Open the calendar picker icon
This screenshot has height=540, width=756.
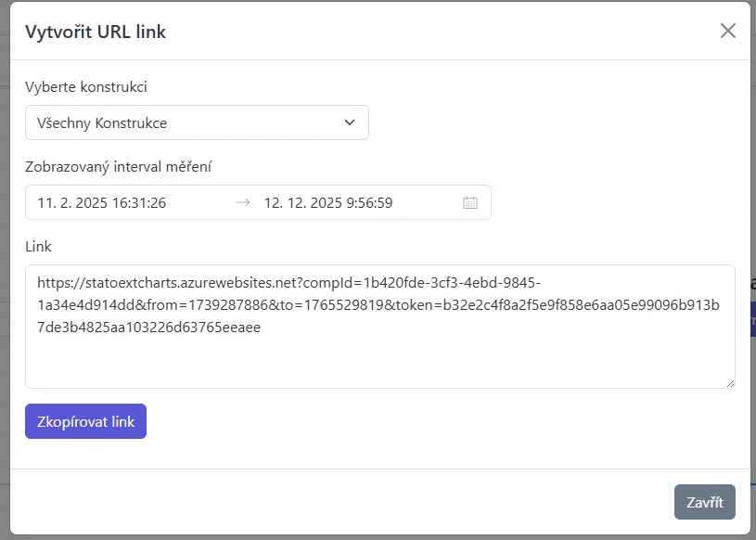470,202
